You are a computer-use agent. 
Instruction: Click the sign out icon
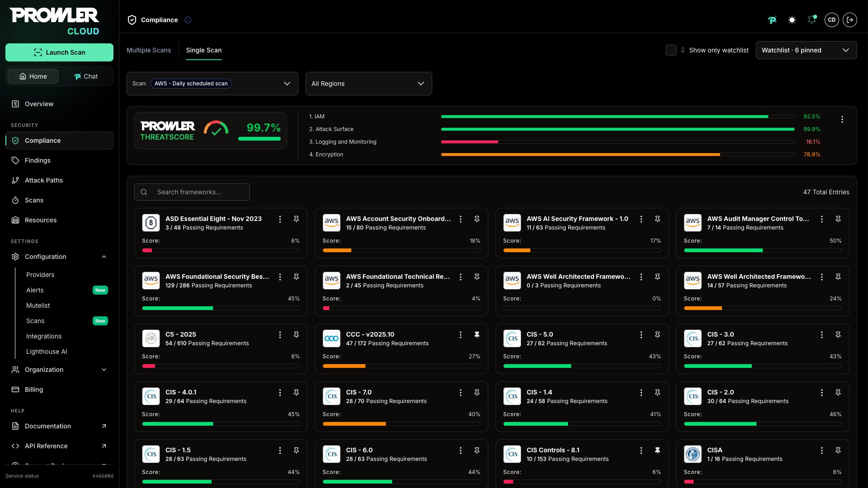[x=850, y=20]
